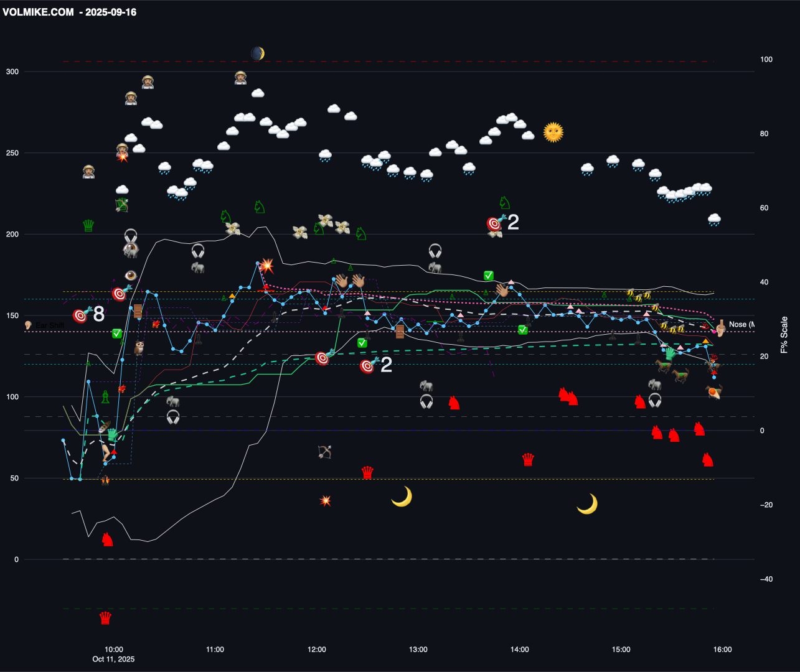
Task: Select the green queen chess piece marker
Action: pyautogui.click(x=88, y=225)
